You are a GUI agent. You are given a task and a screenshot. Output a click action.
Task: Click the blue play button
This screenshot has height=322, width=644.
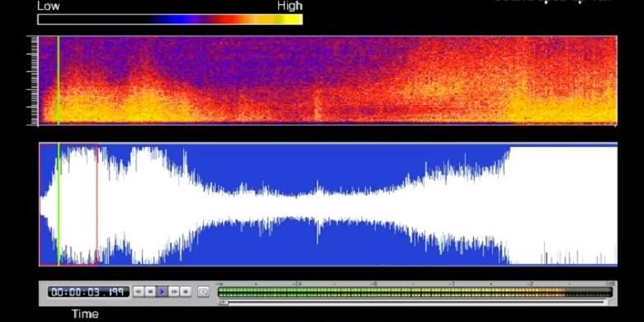coord(163,291)
